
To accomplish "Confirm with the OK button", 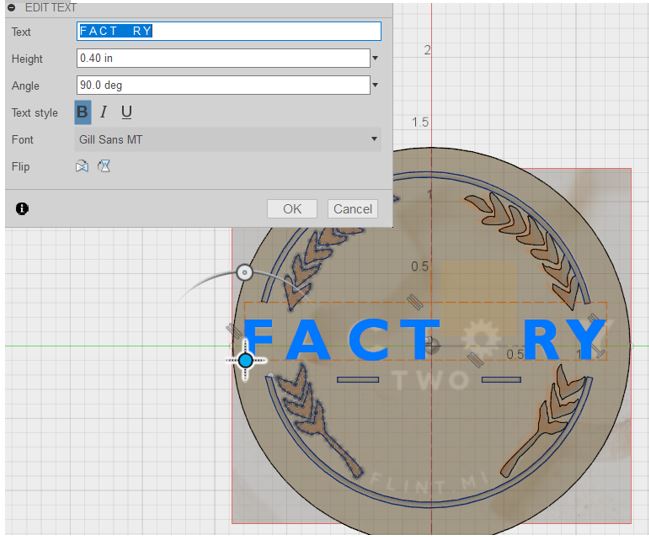I will [292, 209].
